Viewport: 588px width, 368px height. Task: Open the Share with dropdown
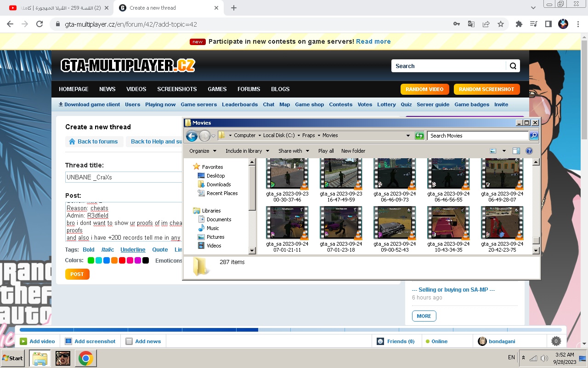(294, 151)
